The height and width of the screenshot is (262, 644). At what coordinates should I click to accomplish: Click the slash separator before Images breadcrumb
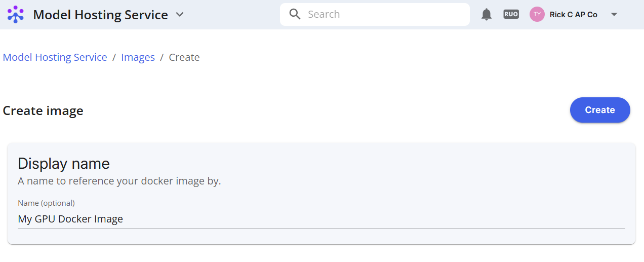[x=114, y=57]
